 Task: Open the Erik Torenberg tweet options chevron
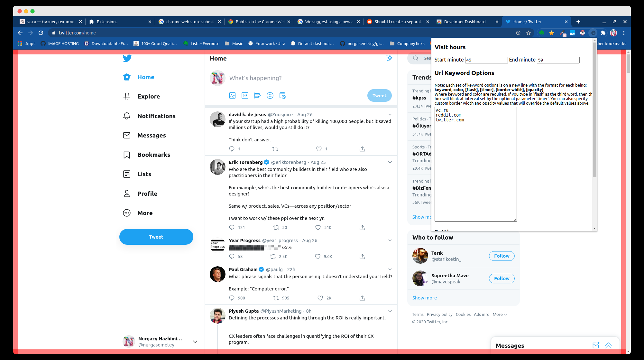(x=390, y=162)
